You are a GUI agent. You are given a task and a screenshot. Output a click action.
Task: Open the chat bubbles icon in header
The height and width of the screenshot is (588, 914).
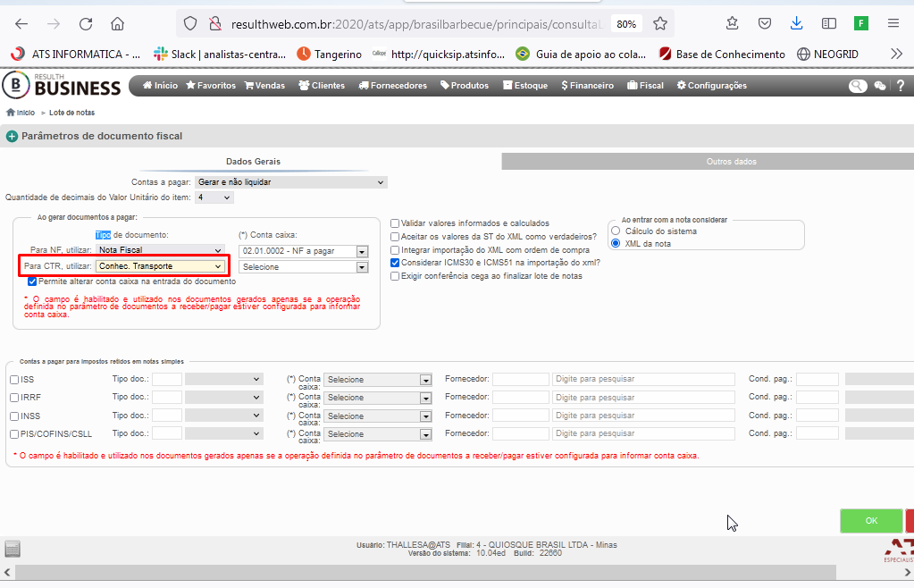pos(880,86)
